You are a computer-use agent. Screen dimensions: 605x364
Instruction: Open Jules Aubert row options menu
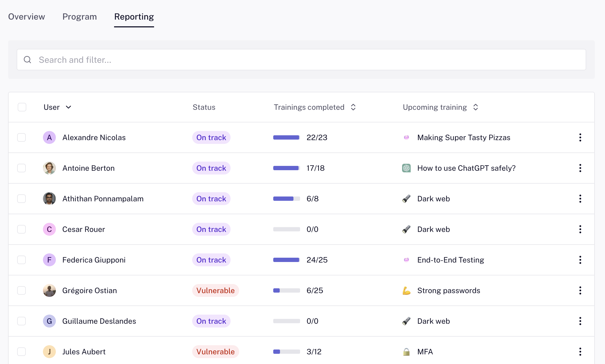point(580,352)
